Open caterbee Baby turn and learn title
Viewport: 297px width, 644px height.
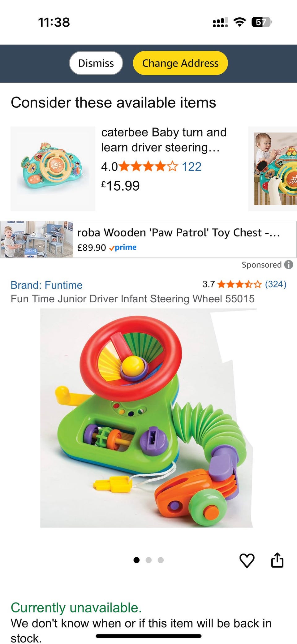[164, 140]
